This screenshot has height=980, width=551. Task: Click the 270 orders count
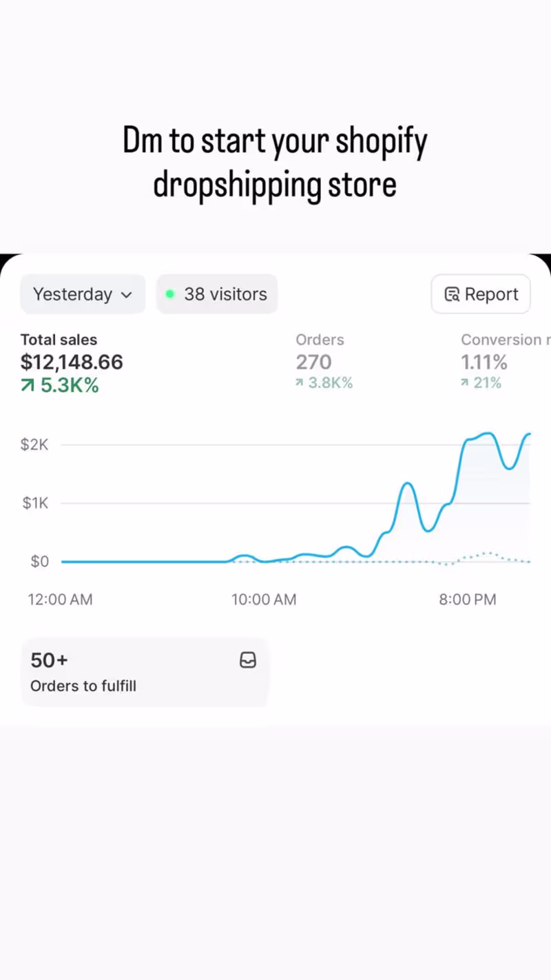[x=313, y=362]
